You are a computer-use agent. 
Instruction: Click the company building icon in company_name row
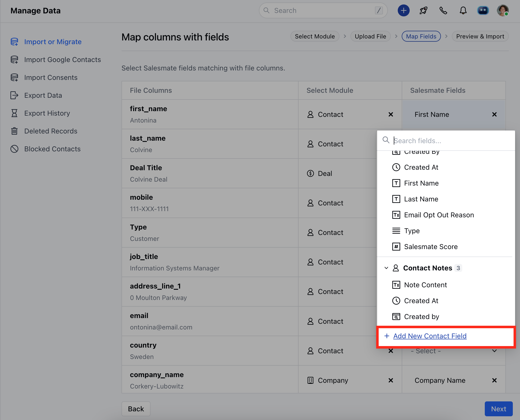click(310, 380)
